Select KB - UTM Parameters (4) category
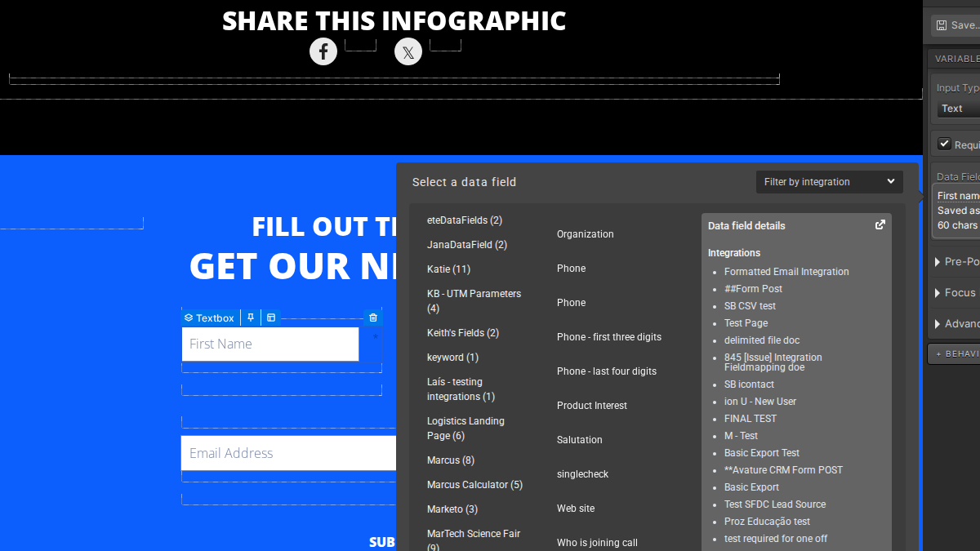The height and width of the screenshot is (551, 980). pyautogui.click(x=474, y=301)
